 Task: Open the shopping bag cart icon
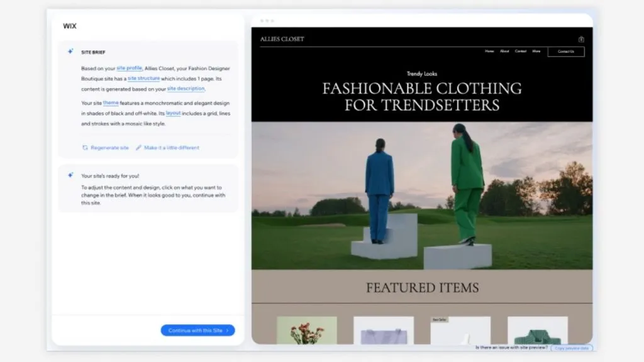click(x=581, y=40)
